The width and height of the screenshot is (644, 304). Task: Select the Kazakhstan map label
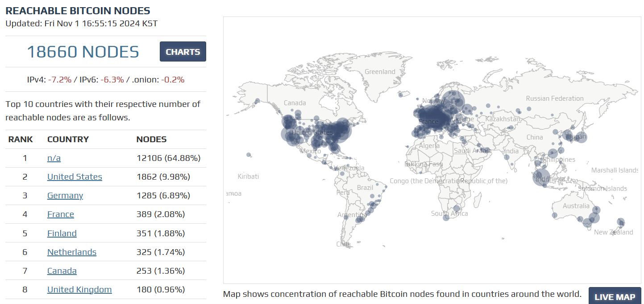pyautogui.click(x=503, y=119)
